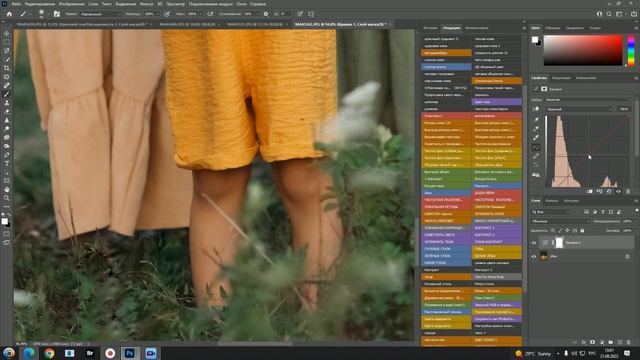Select the Brush tool in the toolbox
Image resolution: width=640 pixels, height=360 pixels.
coord(7,94)
